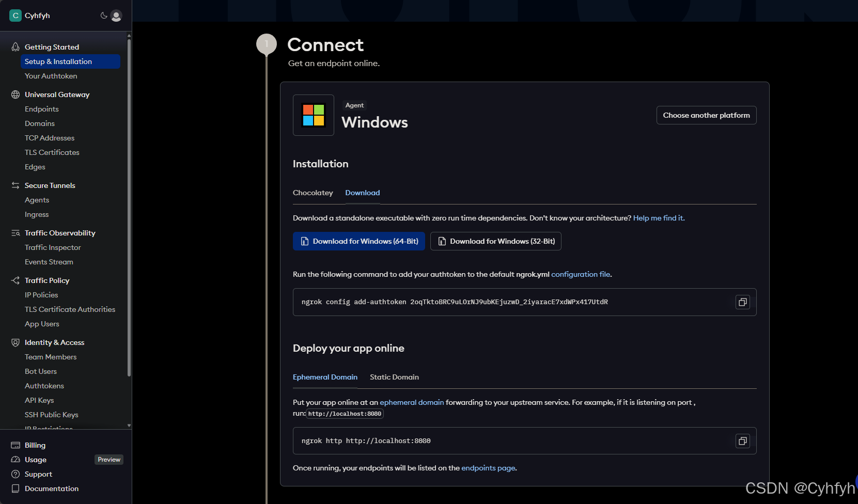The image size is (858, 504).
Task: Open Edges in sidebar
Action: click(35, 167)
